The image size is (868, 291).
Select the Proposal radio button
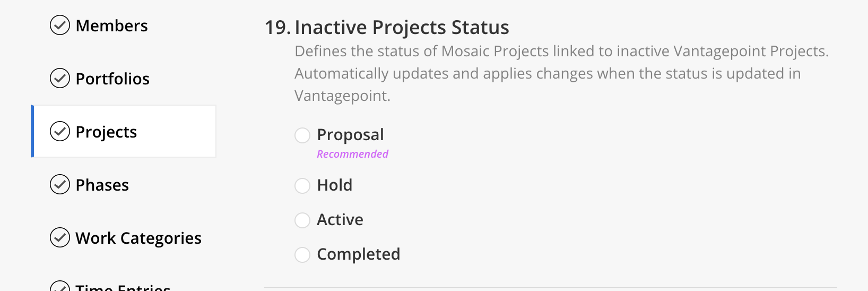click(x=302, y=135)
